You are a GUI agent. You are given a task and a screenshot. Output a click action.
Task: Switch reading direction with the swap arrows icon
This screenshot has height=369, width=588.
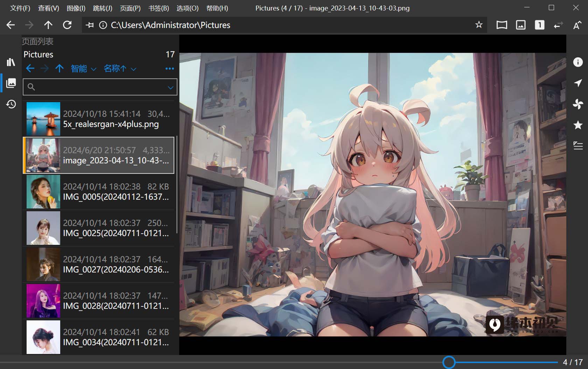(558, 25)
